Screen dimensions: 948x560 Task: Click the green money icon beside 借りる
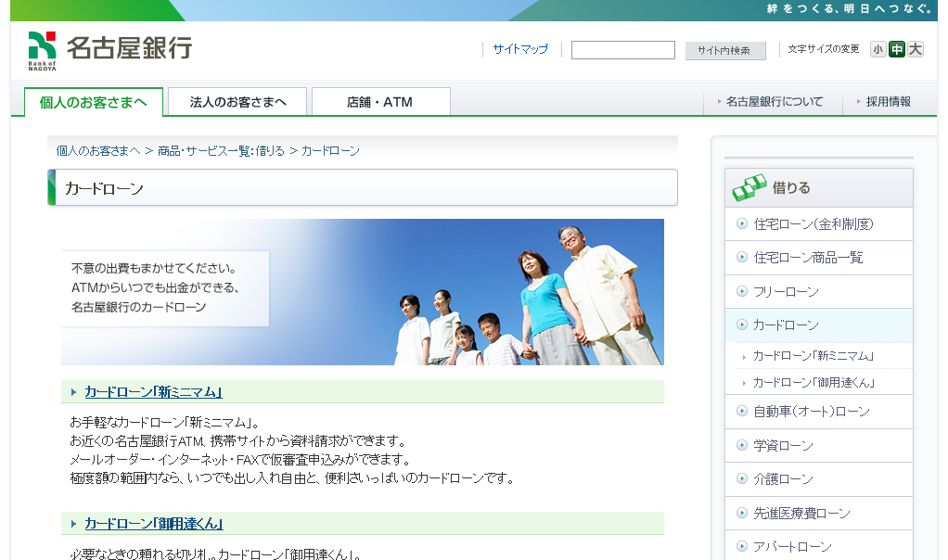[749, 187]
